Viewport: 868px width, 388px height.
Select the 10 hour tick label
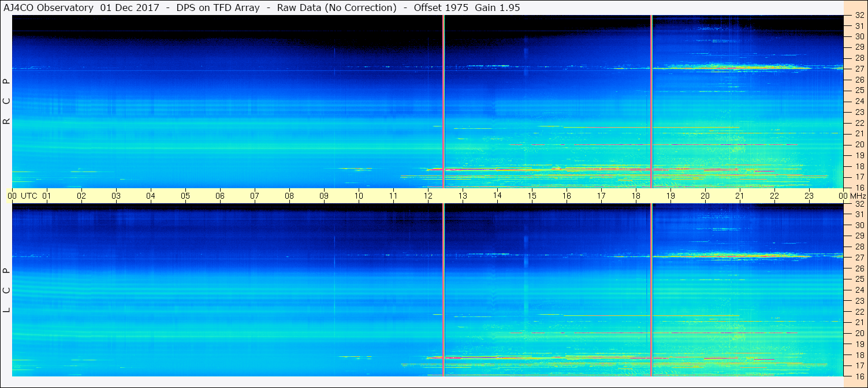coord(359,196)
